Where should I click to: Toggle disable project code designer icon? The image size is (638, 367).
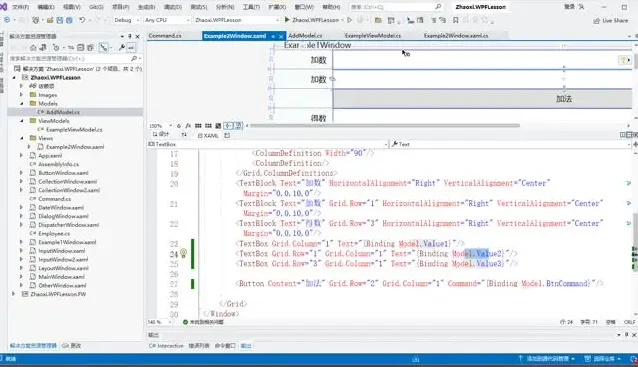(x=238, y=126)
